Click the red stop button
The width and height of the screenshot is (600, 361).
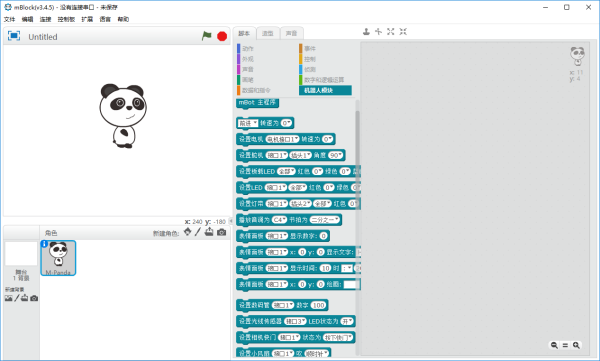[222, 36]
